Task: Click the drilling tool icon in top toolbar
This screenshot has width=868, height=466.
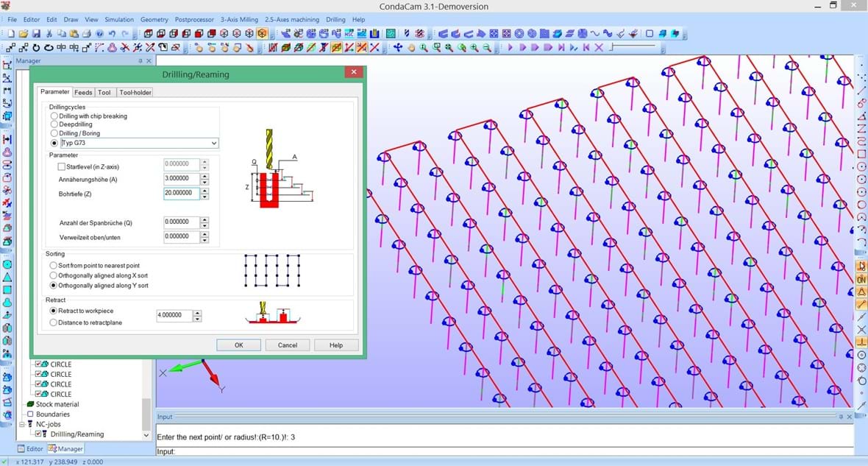Action: coord(407,34)
